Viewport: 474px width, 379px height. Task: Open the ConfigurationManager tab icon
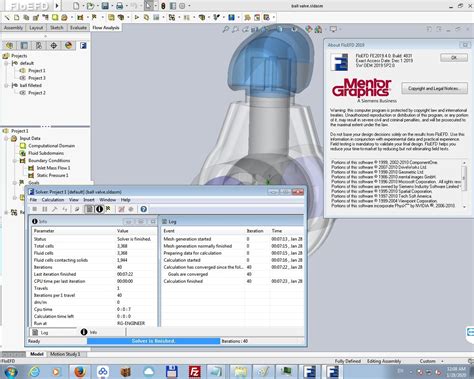[x=39, y=45]
